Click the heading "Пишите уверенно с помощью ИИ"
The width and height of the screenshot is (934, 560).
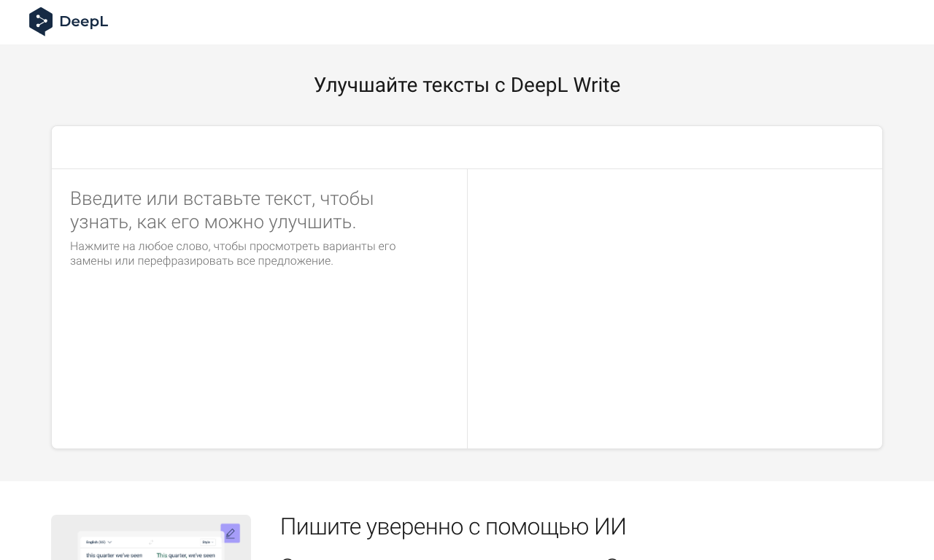tap(453, 526)
